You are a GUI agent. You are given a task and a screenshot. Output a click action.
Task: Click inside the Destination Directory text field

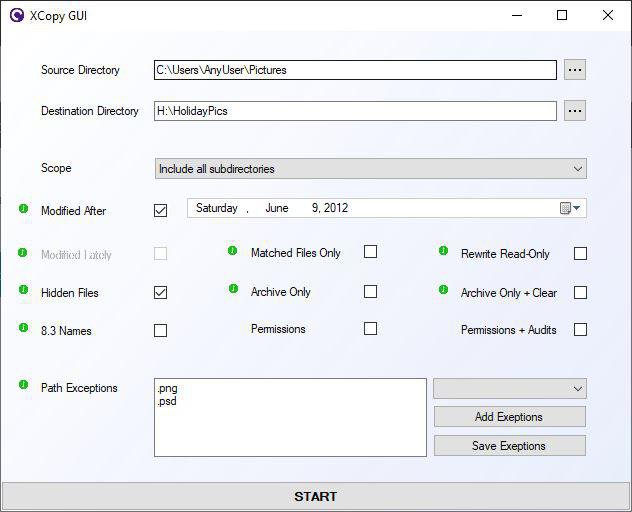355,111
